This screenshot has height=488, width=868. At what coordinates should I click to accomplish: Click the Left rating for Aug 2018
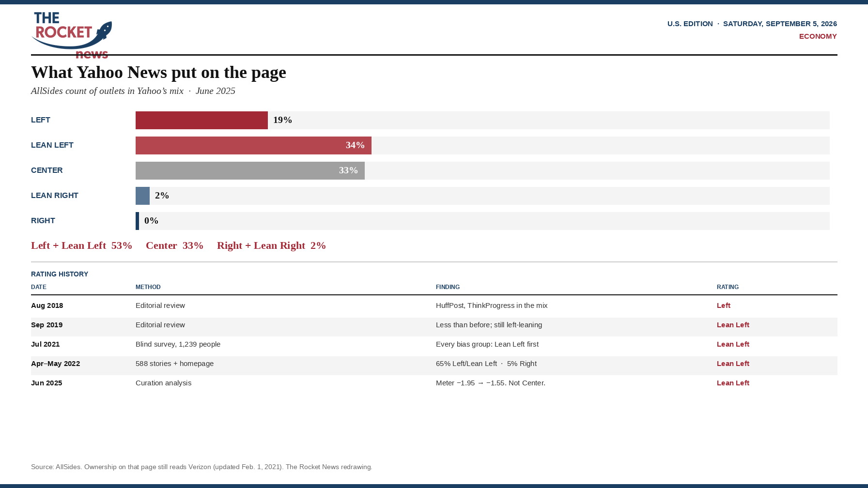pos(723,305)
